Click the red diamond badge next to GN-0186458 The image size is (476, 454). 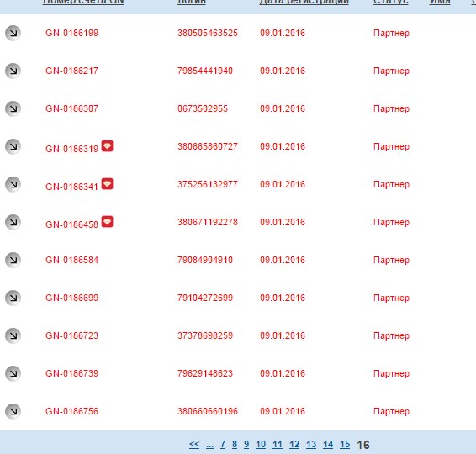(107, 222)
